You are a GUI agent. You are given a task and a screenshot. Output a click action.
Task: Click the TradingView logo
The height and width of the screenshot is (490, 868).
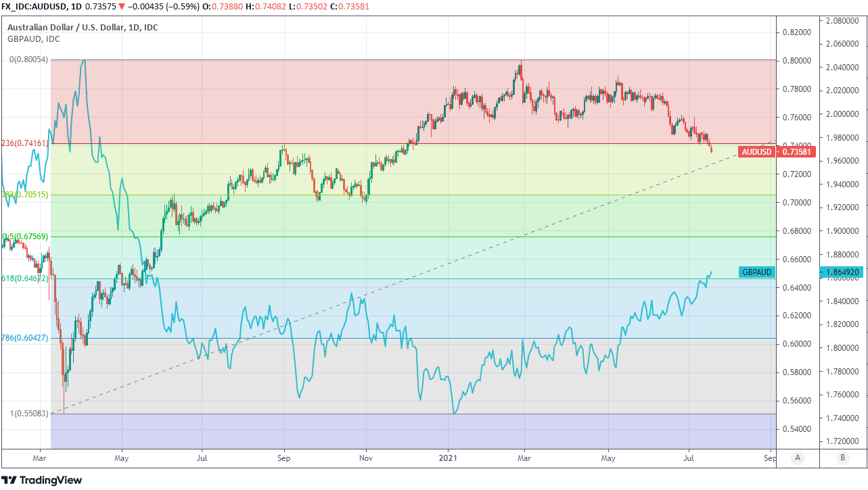click(42, 480)
